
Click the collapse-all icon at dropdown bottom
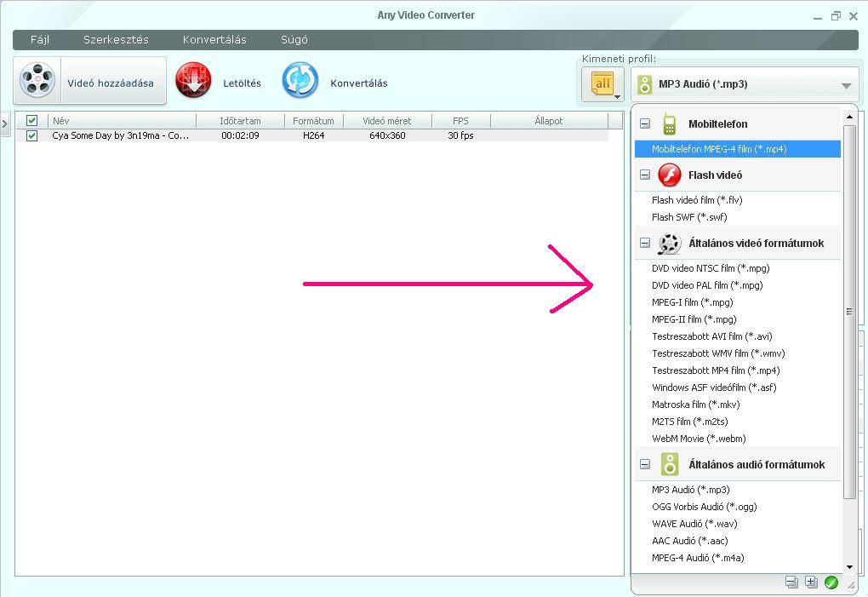coord(791,582)
